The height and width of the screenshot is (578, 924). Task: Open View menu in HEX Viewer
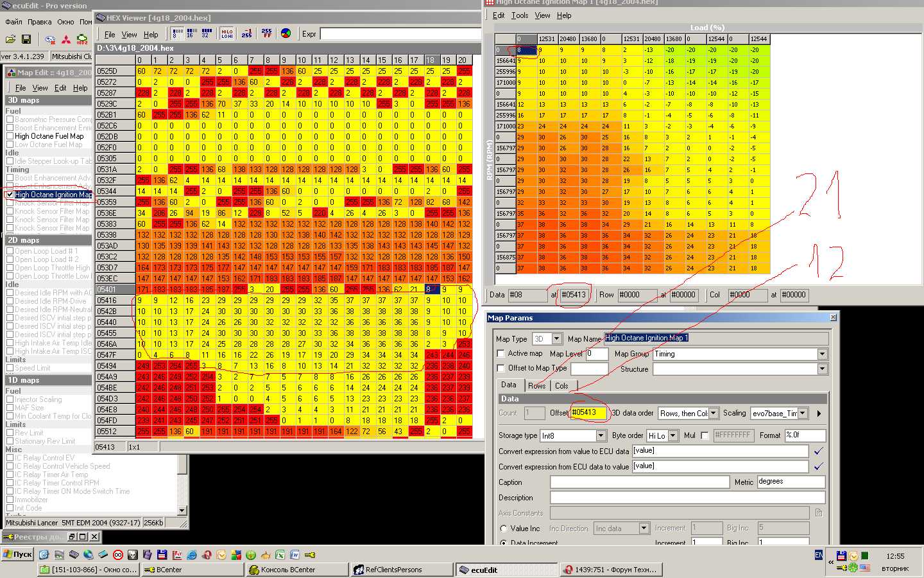130,35
